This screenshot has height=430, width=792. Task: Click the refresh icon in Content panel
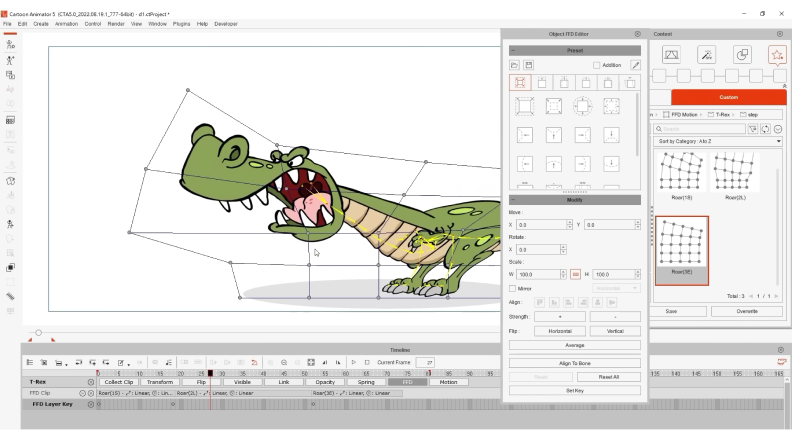765,129
